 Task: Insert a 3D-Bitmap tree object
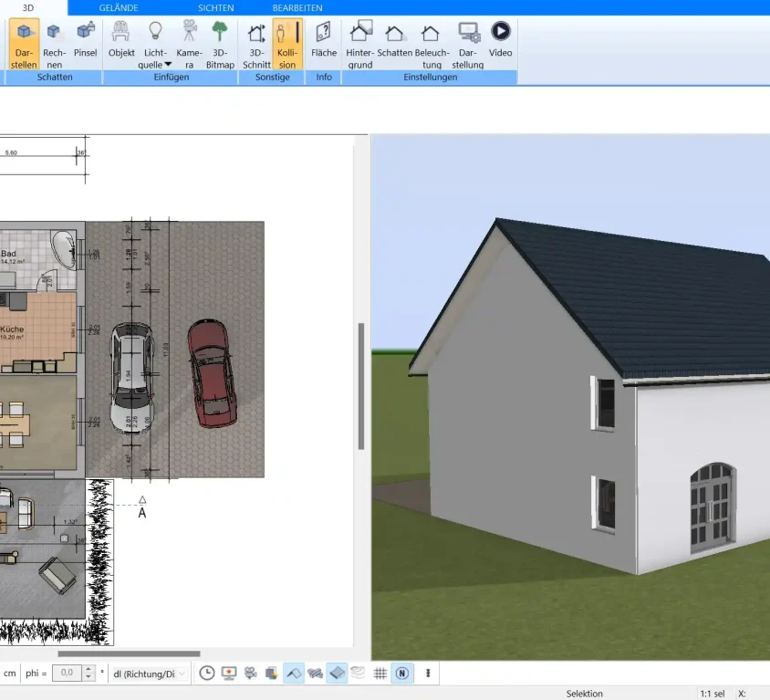[220, 44]
